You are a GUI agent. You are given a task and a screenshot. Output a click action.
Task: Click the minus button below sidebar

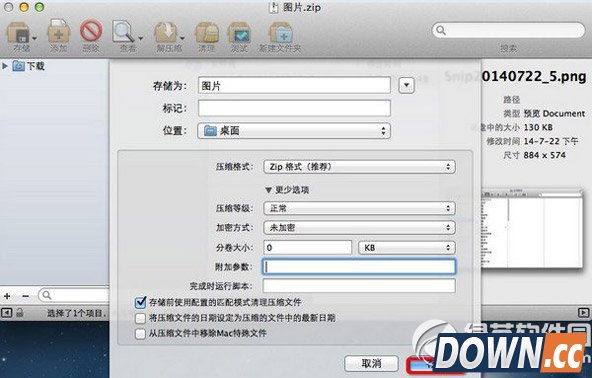(x=25, y=296)
